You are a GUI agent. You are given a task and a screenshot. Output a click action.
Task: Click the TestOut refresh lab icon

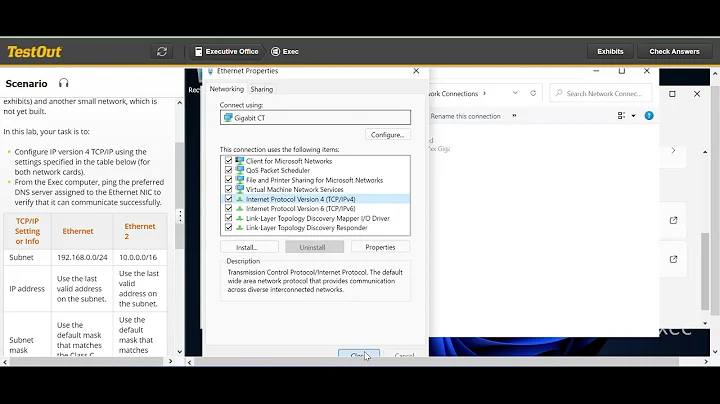point(162,51)
